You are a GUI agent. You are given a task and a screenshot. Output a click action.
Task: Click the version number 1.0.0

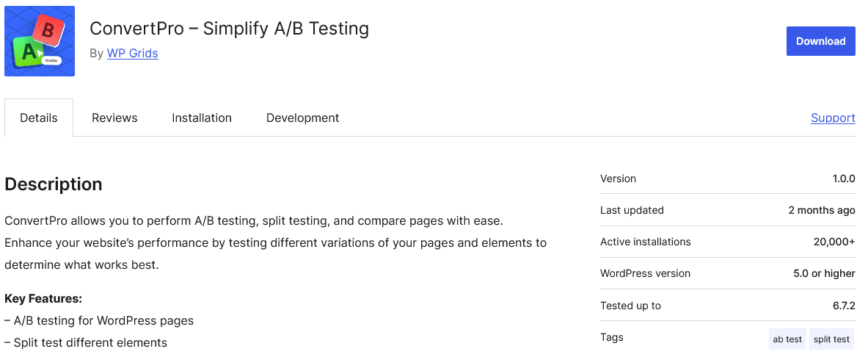844,178
